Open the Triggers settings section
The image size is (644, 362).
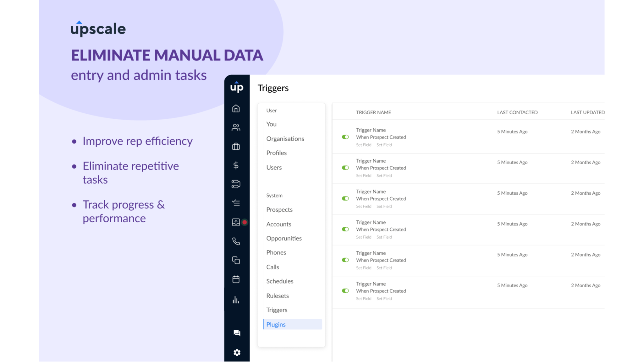pyautogui.click(x=276, y=310)
